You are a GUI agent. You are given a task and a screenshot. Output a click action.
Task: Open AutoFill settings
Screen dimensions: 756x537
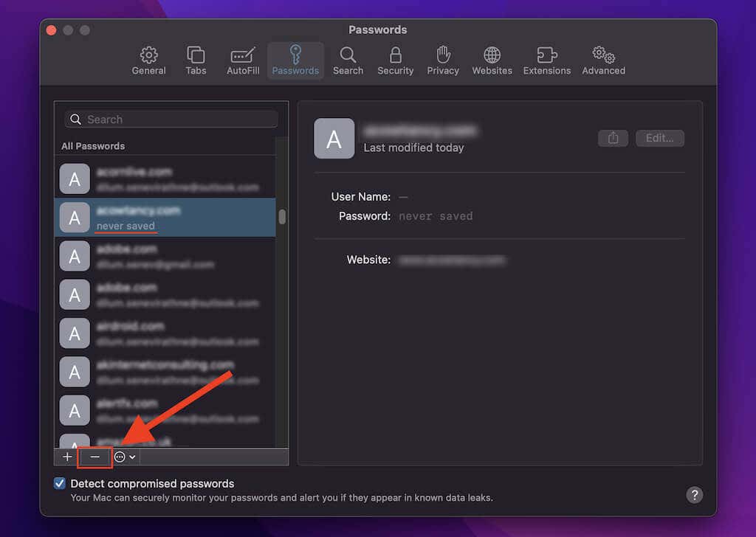(x=242, y=60)
